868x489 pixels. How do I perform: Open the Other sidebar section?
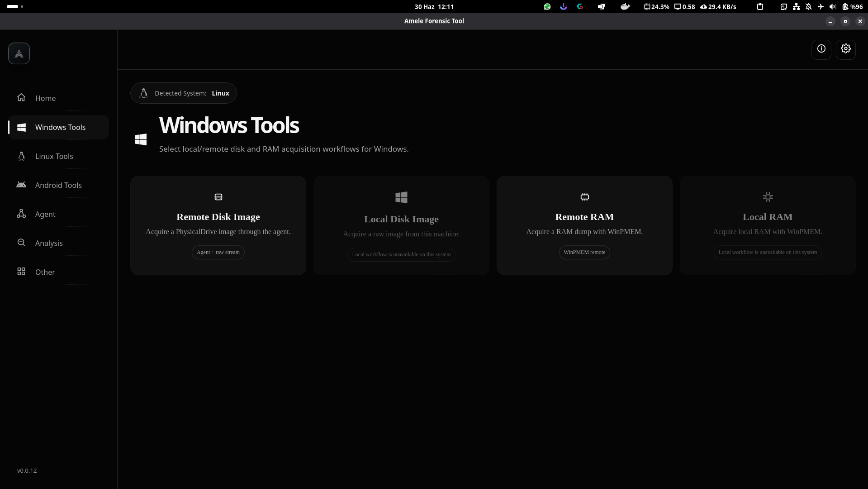[59, 272]
